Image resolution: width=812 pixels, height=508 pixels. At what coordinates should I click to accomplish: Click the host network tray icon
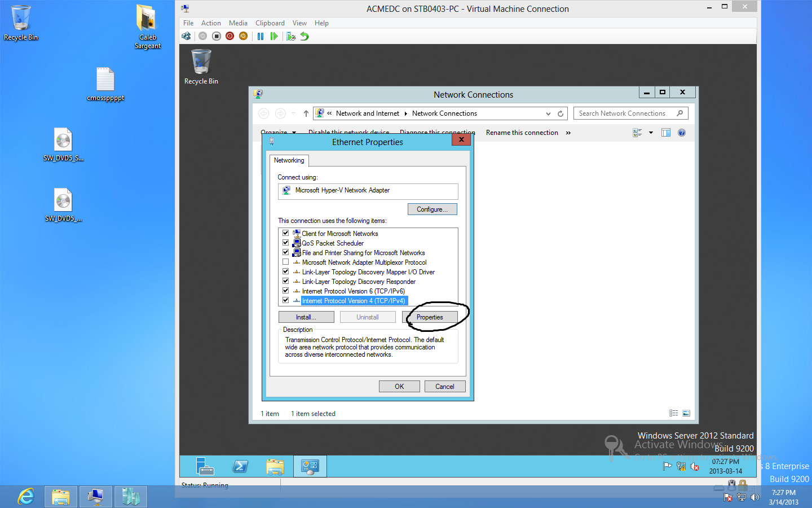[742, 497]
